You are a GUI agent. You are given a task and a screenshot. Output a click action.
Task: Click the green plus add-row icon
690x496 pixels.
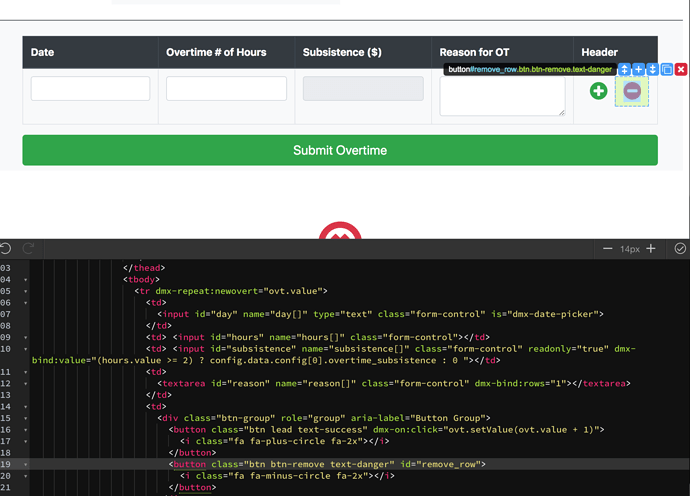598,91
